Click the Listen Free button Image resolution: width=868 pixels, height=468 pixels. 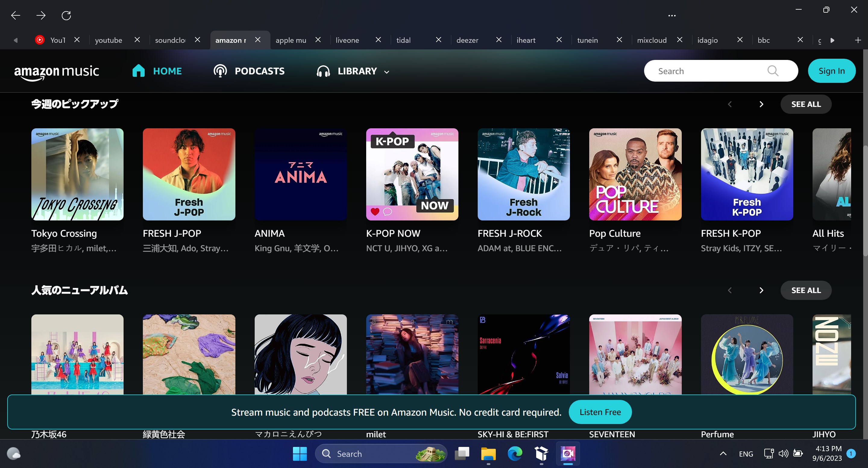click(x=600, y=412)
